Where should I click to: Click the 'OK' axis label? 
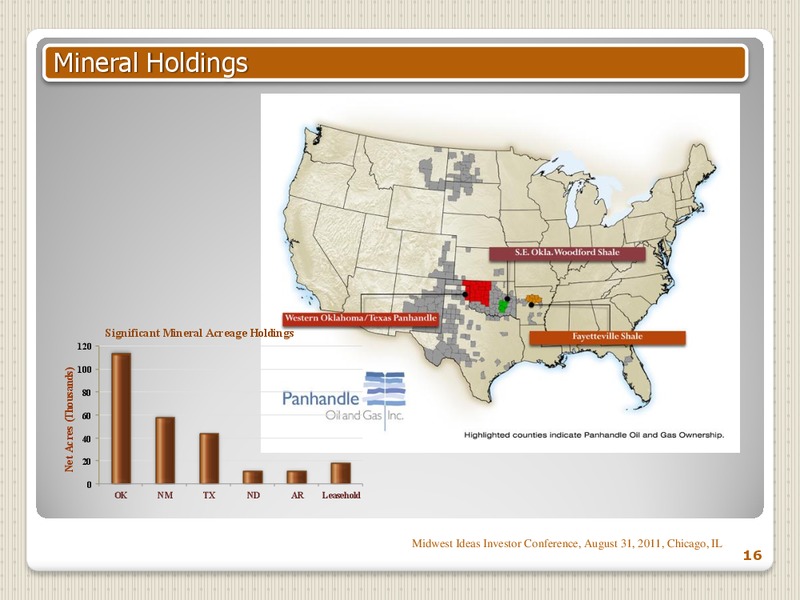(121, 495)
